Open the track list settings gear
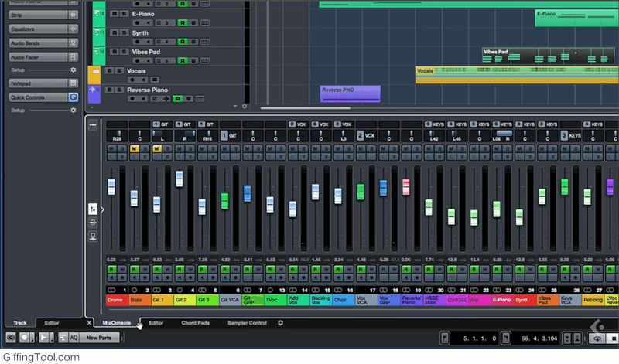 [x=245, y=107]
